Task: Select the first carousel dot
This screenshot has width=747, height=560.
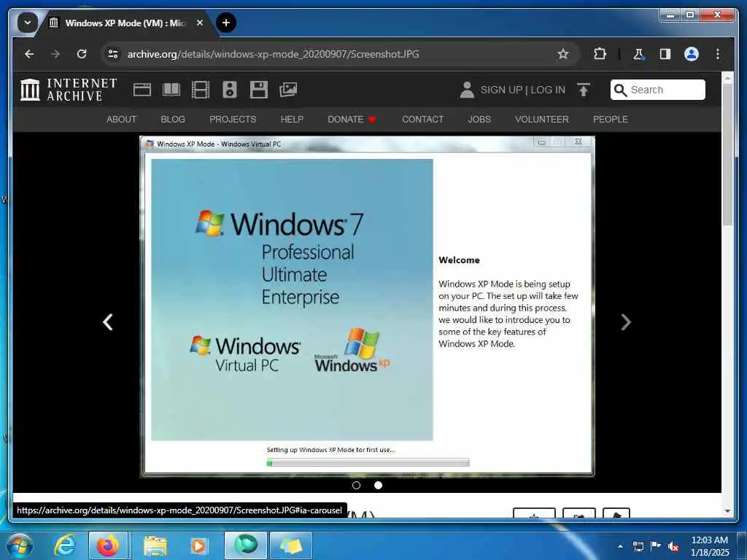Action: (x=356, y=485)
